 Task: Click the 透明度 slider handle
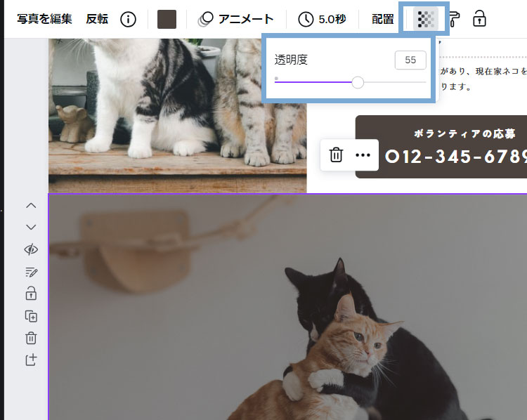[x=358, y=82]
